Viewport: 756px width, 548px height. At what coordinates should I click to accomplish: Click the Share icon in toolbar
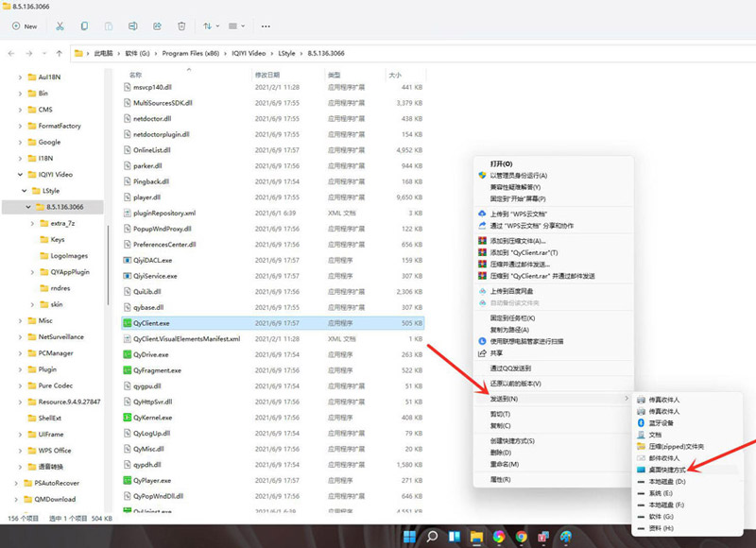pyautogui.click(x=156, y=26)
